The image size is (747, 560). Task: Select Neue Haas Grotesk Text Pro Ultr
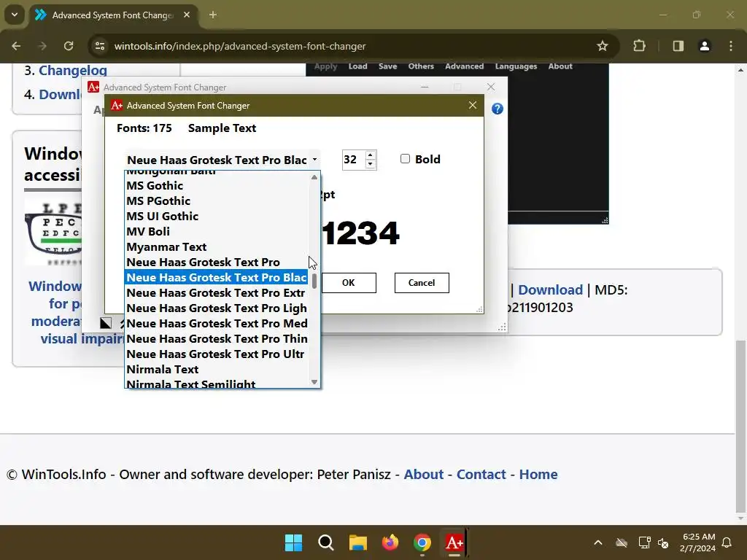(x=217, y=354)
